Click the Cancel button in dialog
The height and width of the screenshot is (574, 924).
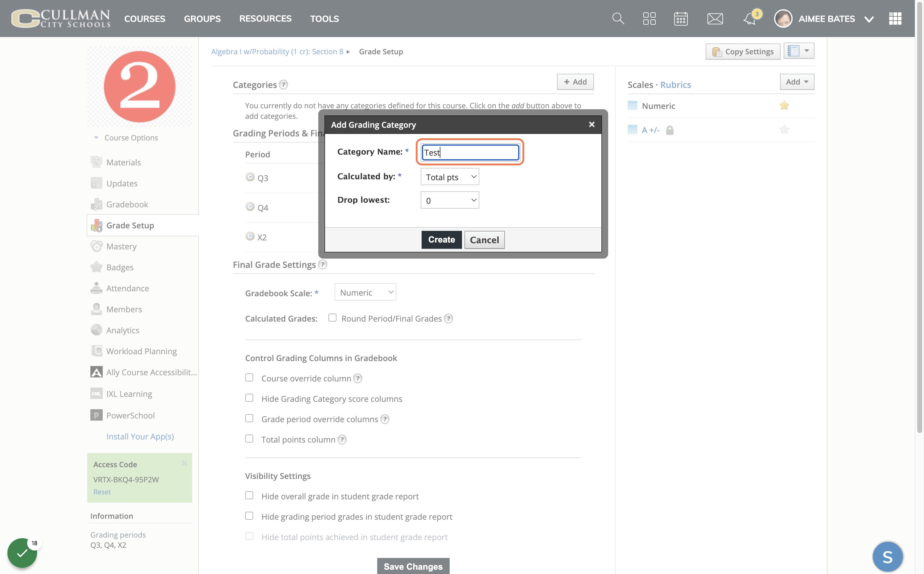(x=485, y=240)
